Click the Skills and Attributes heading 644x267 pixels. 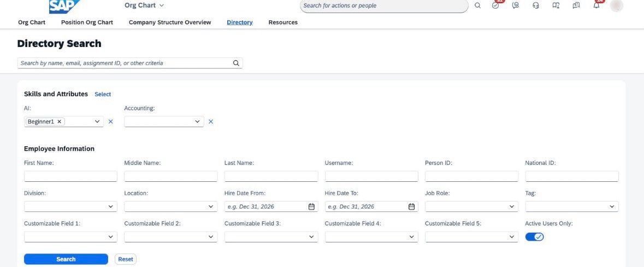click(56, 94)
